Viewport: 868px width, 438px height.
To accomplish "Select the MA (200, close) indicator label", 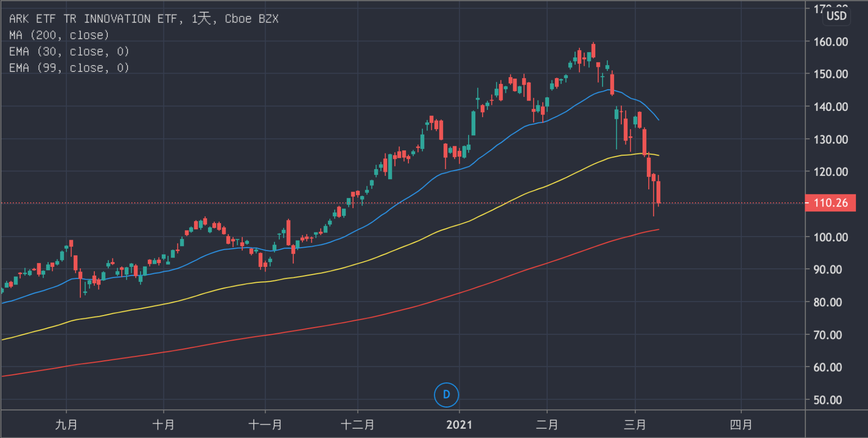I will click(59, 35).
